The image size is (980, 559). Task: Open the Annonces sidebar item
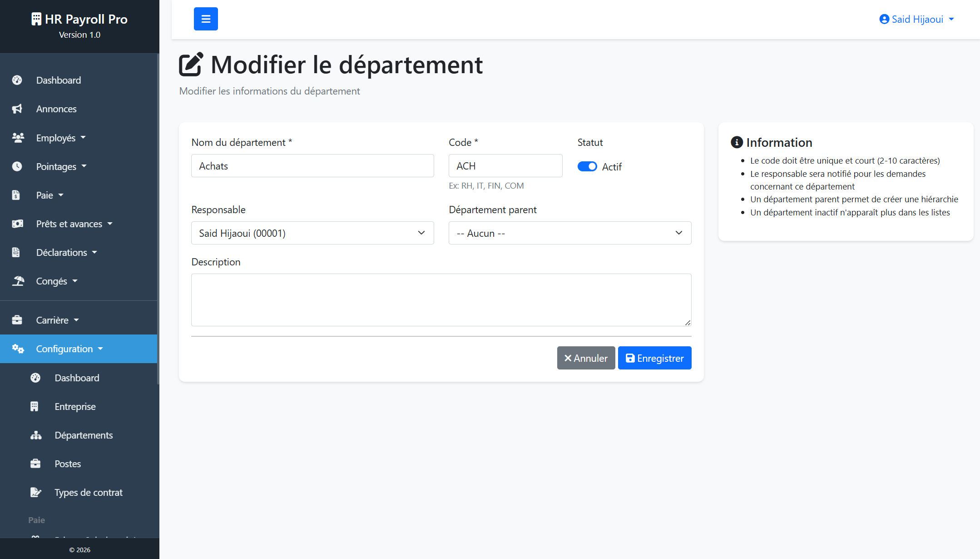coord(79,109)
